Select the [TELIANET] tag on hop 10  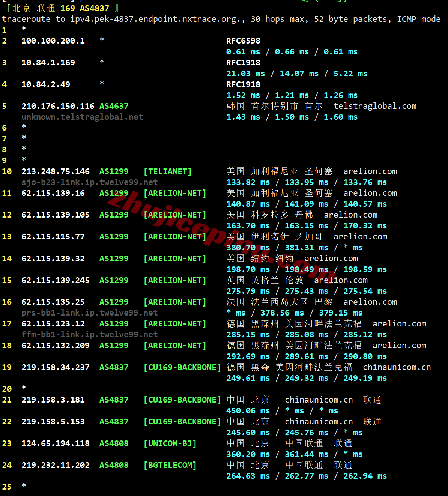pos(167,171)
